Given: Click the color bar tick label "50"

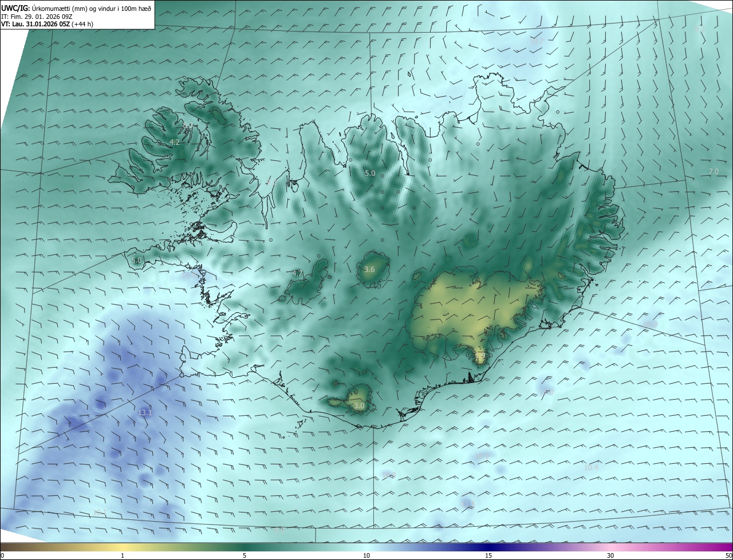Looking at the screenshot, I should click(x=728, y=555).
